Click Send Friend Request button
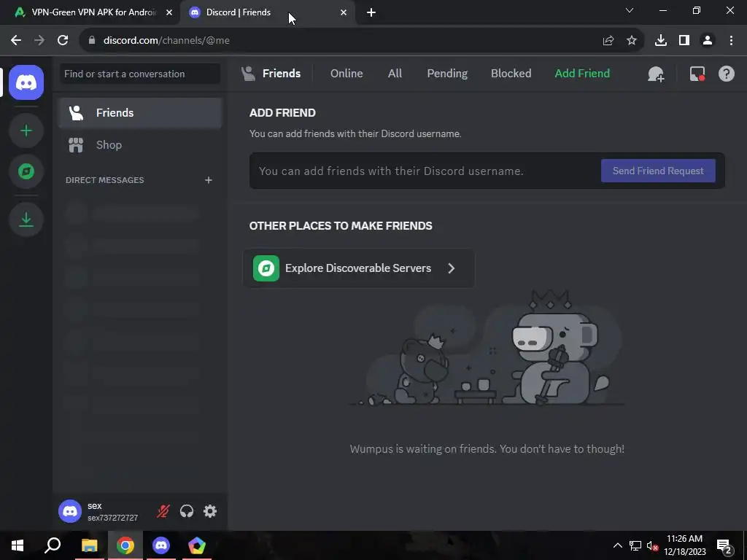The image size is (747, 560). coord(658,171)
